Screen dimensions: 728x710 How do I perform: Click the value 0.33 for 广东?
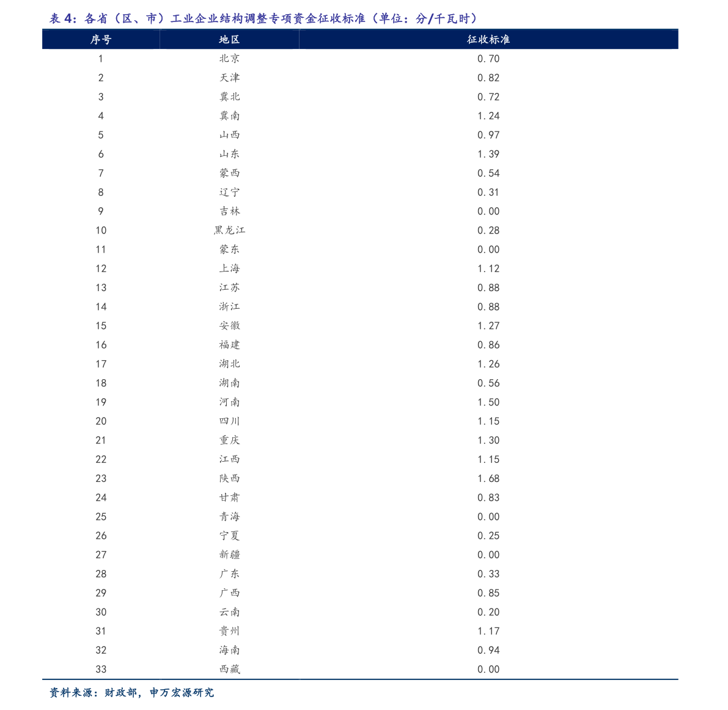488,574
